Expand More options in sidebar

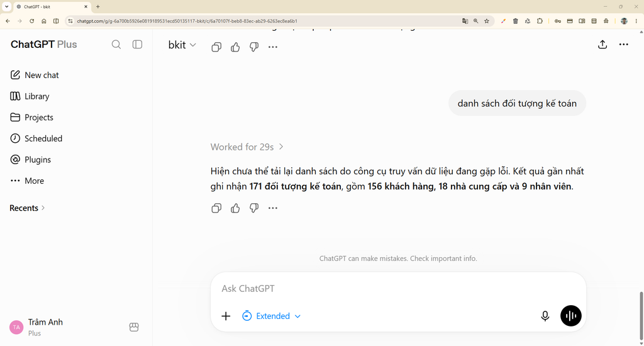point(27,181)
